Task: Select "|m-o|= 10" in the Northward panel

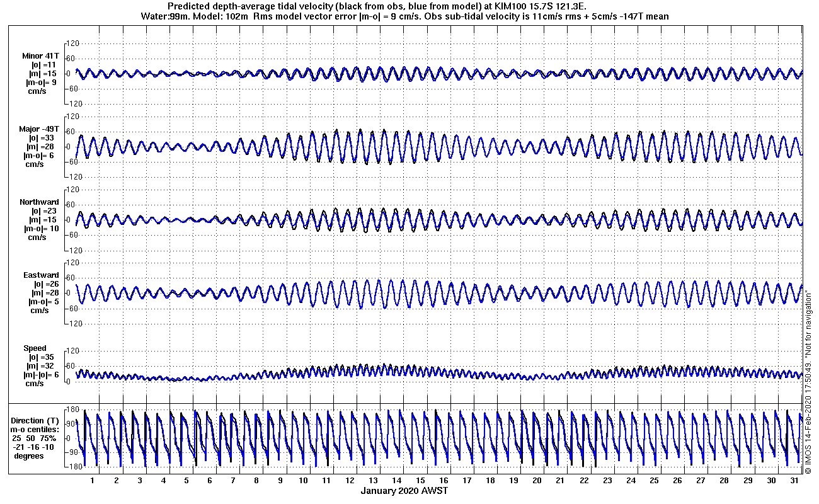Action: coord(40,229)
